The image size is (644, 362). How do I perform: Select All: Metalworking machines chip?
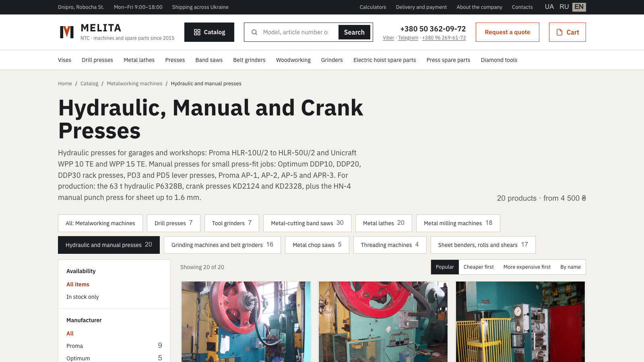(x=100, y=223)
